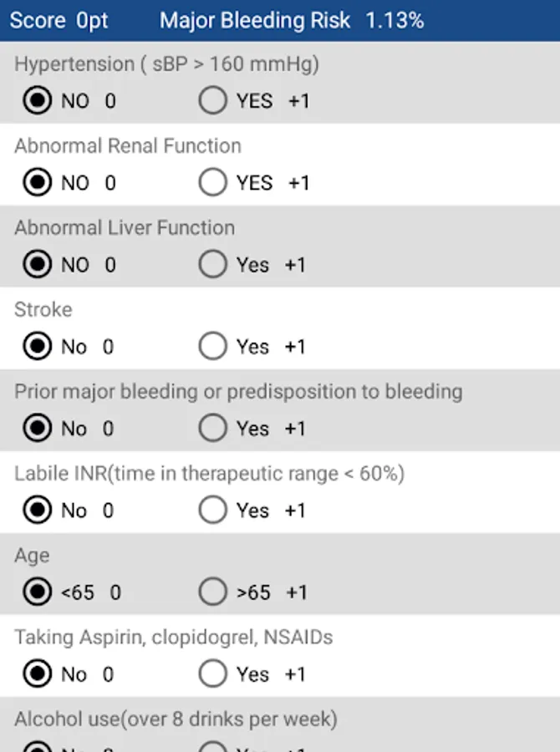Choose Age less than 65
This screenshot has width=560, height=752.
(37, 592)
